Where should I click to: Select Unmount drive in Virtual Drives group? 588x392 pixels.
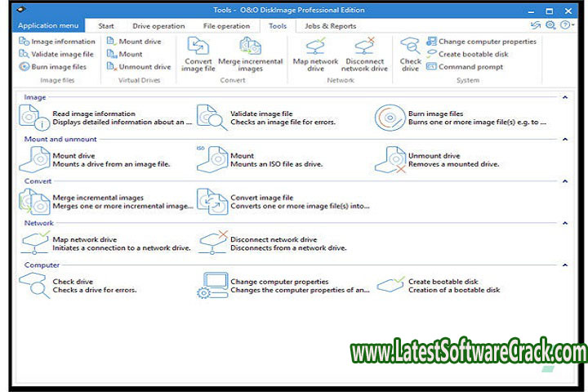[139, 67]
